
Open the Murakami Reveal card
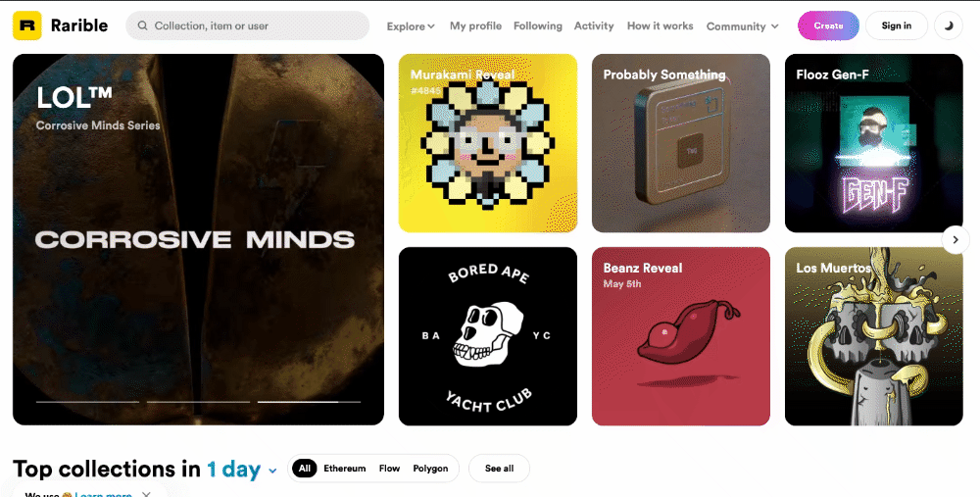tap(488, 143)
